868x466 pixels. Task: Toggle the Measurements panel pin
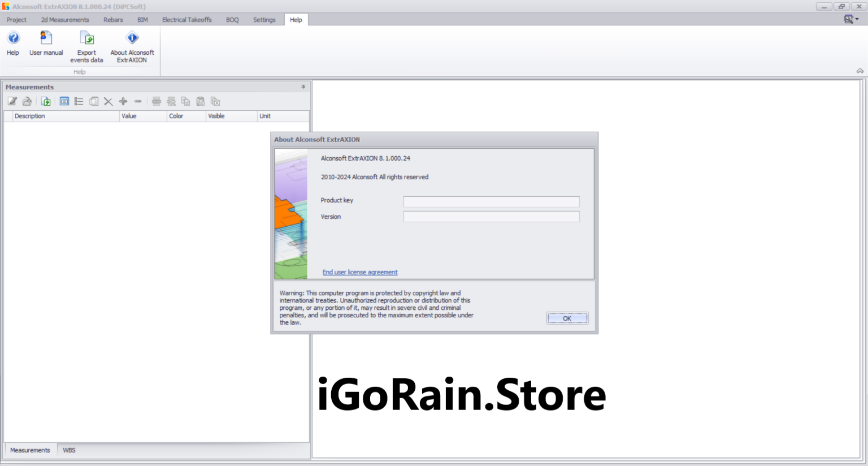click(303, 87)
